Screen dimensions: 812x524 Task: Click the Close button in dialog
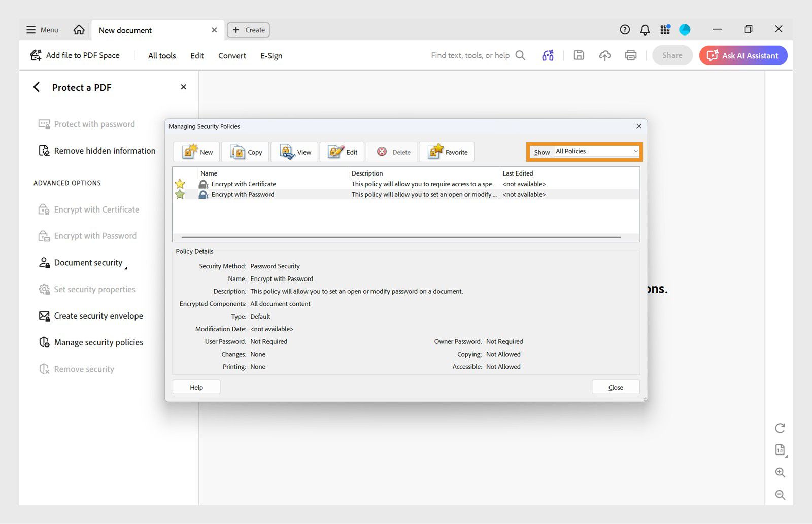coord(616,387)
